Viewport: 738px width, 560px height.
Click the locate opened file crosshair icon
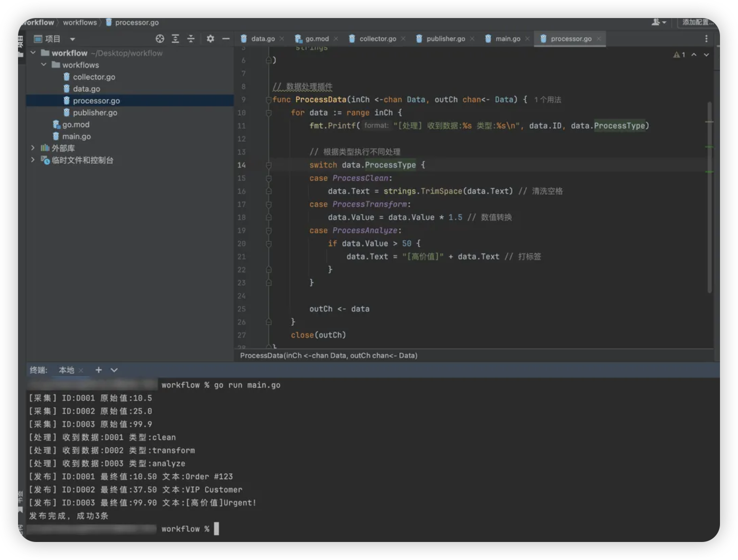(x=160, y=39)
